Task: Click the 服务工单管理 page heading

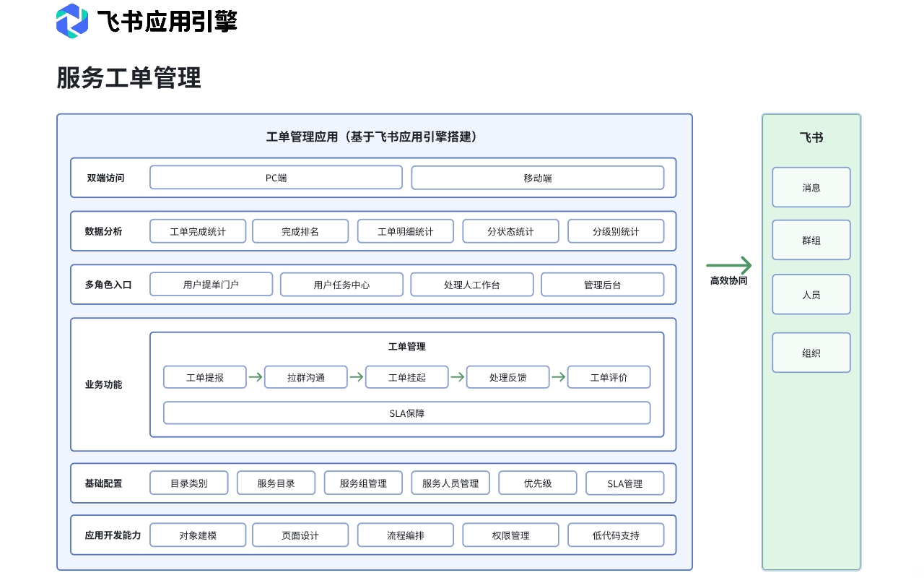Action: (129, 77)
